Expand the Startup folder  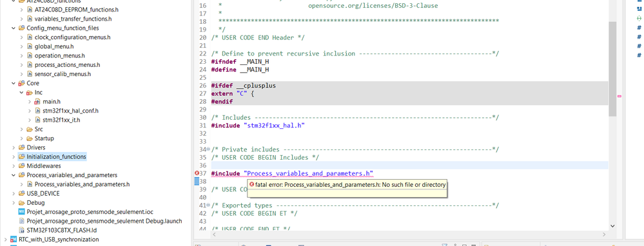(21, 138)
